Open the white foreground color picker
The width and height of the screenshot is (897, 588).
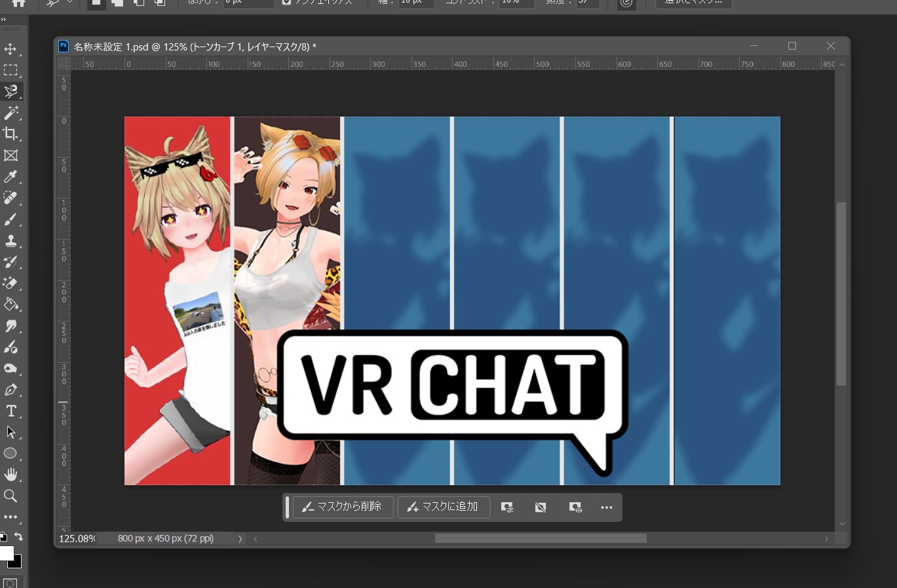pyautogui.click(x=6, y=553)
